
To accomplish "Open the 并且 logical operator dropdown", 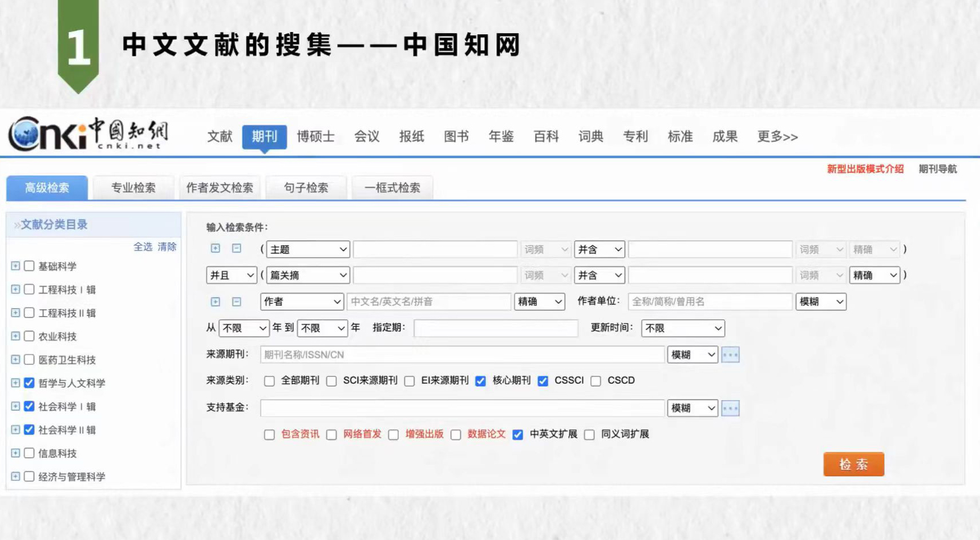I will [231, 275].
